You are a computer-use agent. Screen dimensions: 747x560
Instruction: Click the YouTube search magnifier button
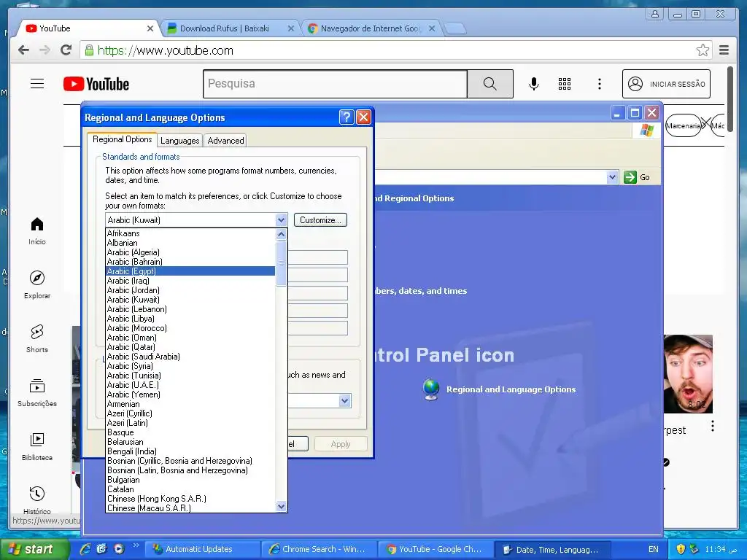pyautogui.click(x=489, y=84)
